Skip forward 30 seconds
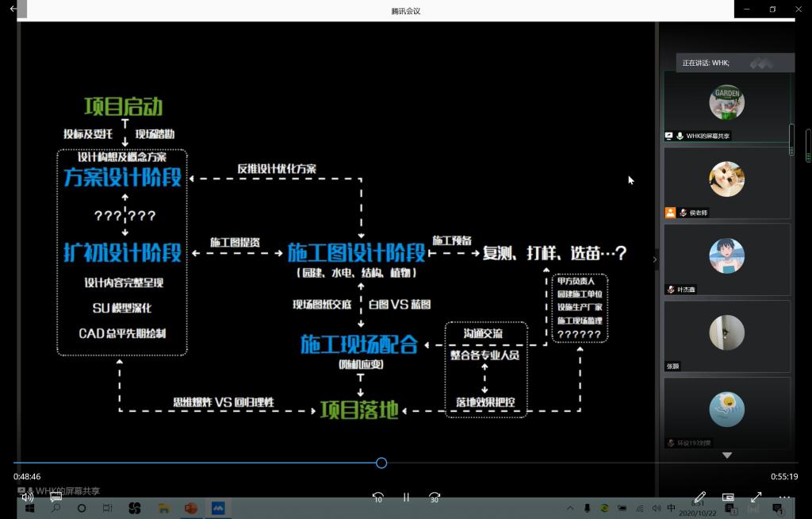The image size is (812, 519). tap(434, 498)
